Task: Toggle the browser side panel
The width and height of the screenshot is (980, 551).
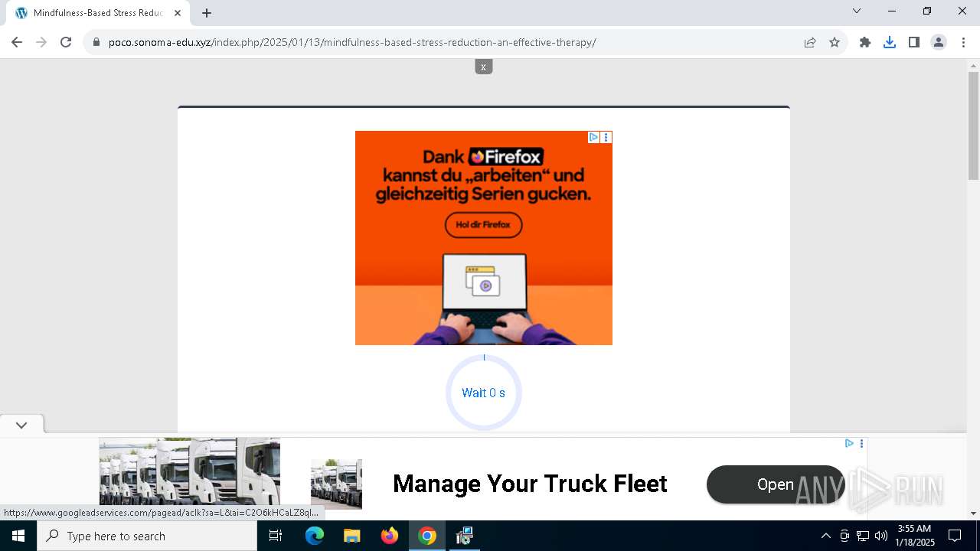Action: point(914,42)
